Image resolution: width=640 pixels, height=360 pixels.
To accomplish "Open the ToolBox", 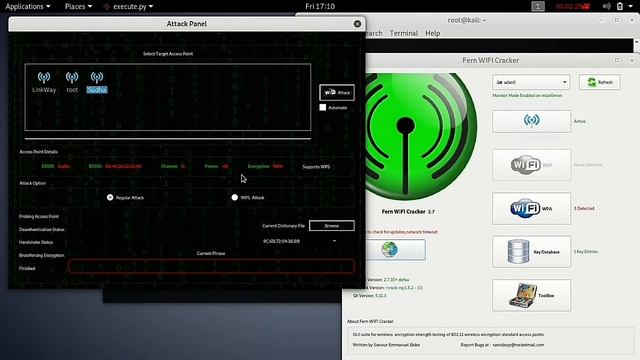I will click(x=531, y=296).
